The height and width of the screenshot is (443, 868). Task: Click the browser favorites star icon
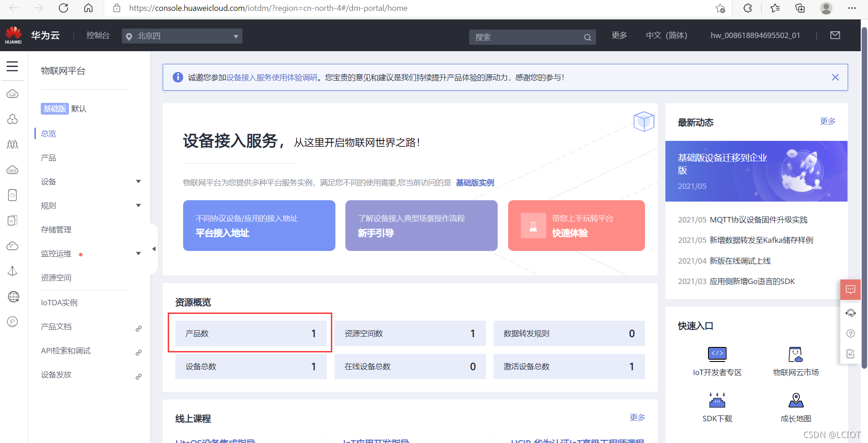click(720, 8)
